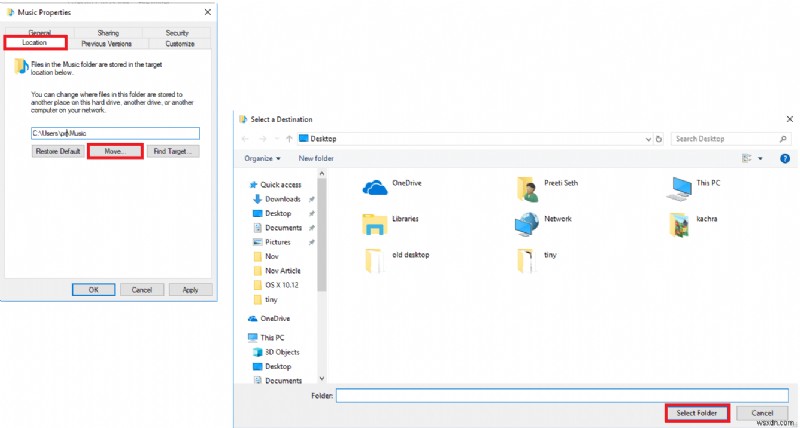
Task: Open the recent locations dropdown arrow
Action: (277, 139)
